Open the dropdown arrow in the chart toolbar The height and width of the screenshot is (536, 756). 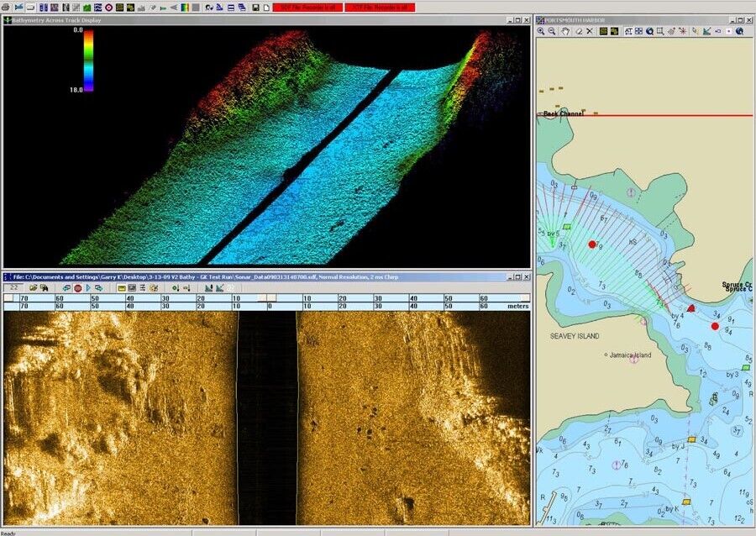[739, 32]
